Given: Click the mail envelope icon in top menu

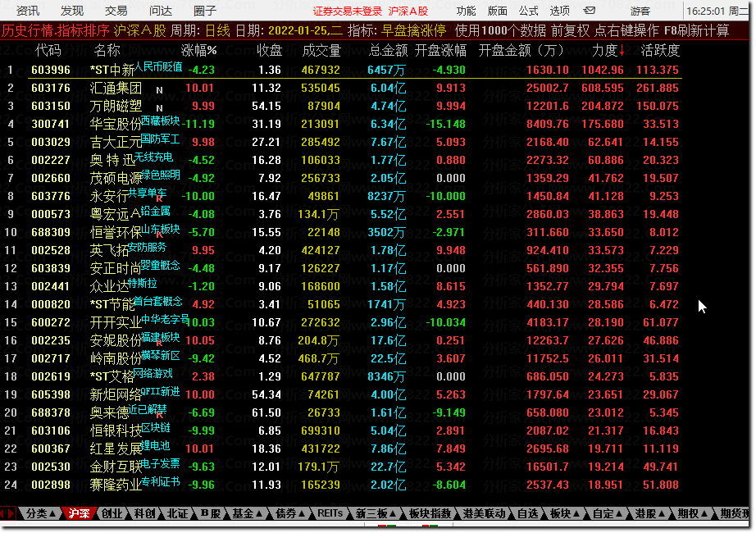Looking at the screenshot, I should (x=590, y=10).
